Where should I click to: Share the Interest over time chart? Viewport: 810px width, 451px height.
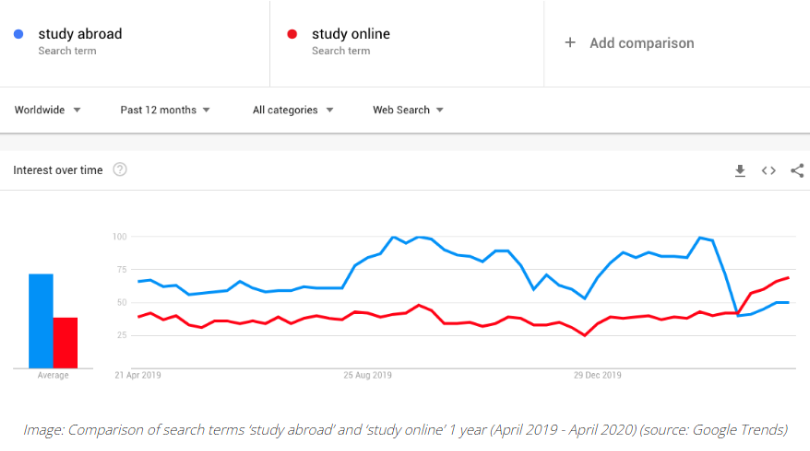797,171
